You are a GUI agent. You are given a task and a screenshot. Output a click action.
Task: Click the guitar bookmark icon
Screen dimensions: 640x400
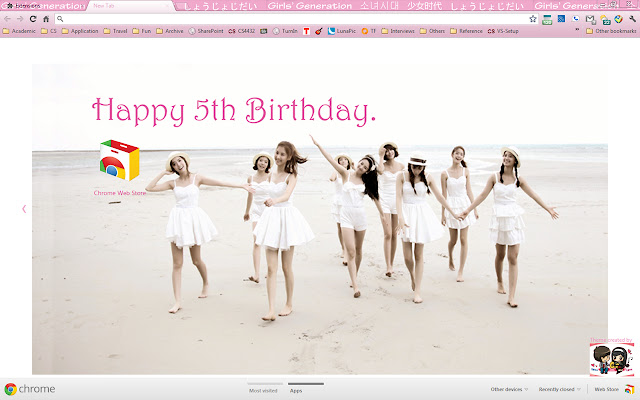pos(319,31)
